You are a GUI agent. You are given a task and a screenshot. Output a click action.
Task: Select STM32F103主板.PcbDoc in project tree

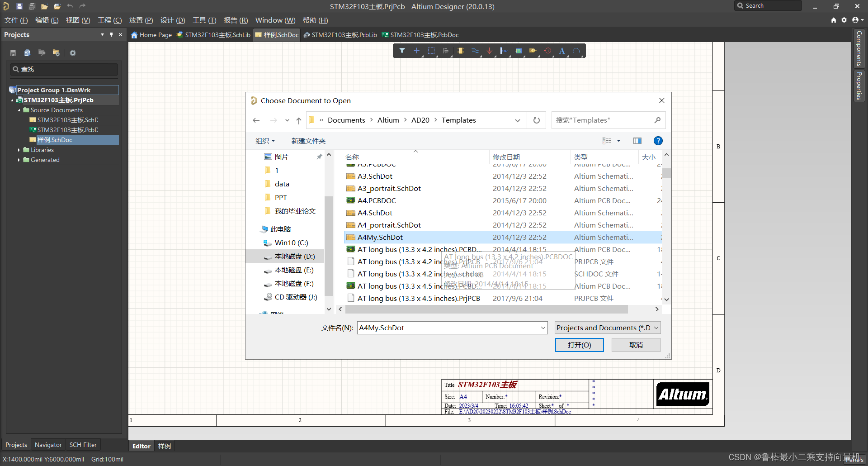tap(68, 130)
